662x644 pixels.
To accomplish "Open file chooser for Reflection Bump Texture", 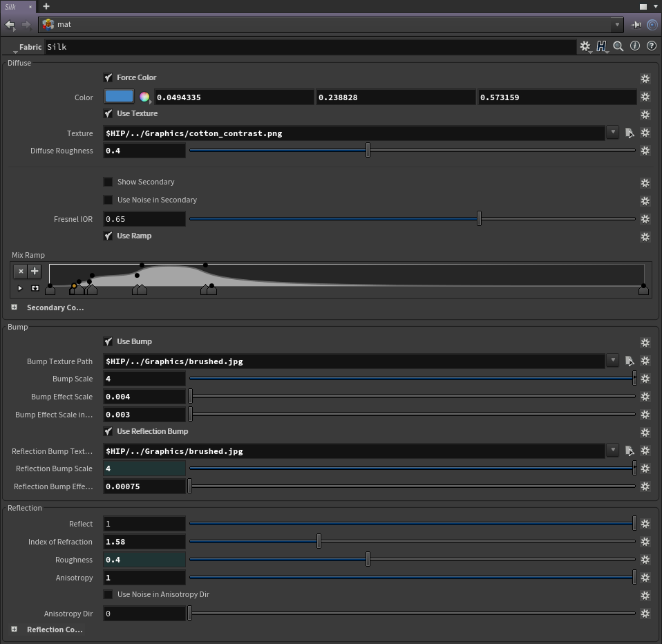I will (630, 451).
